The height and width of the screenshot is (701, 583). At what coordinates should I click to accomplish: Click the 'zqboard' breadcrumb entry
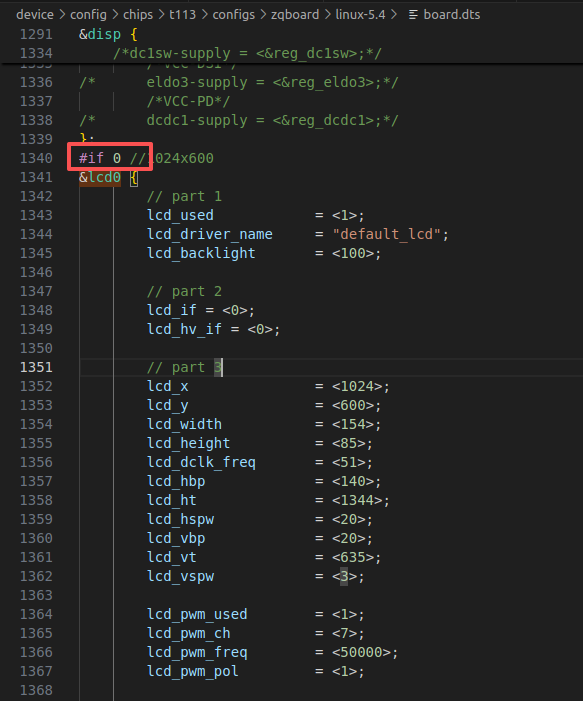295,15
